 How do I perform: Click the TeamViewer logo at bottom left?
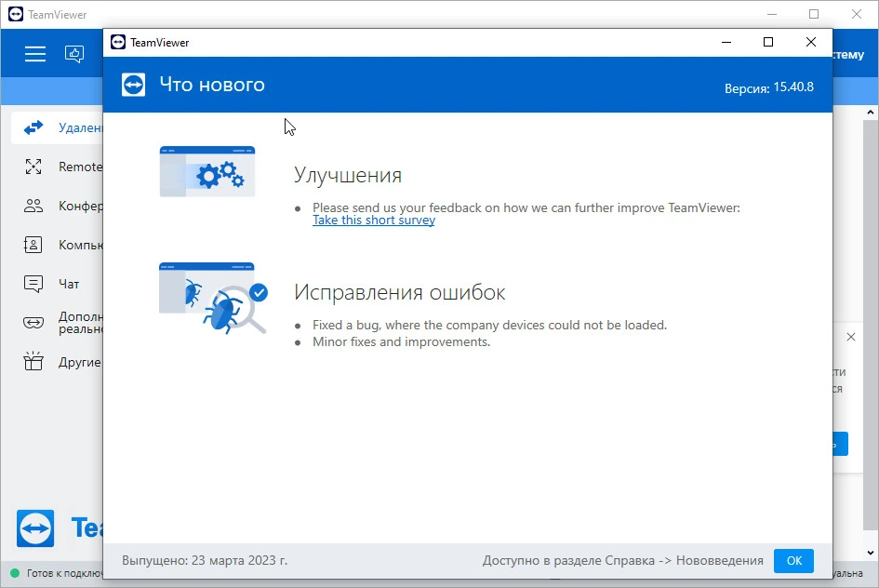pos(35,528)
